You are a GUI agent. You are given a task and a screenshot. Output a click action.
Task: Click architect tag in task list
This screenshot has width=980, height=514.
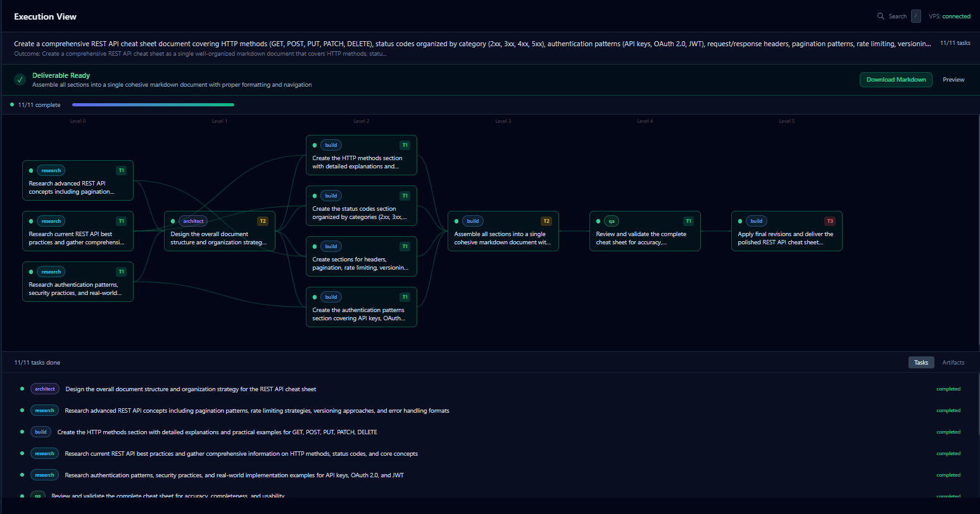(x=45, y=389)
